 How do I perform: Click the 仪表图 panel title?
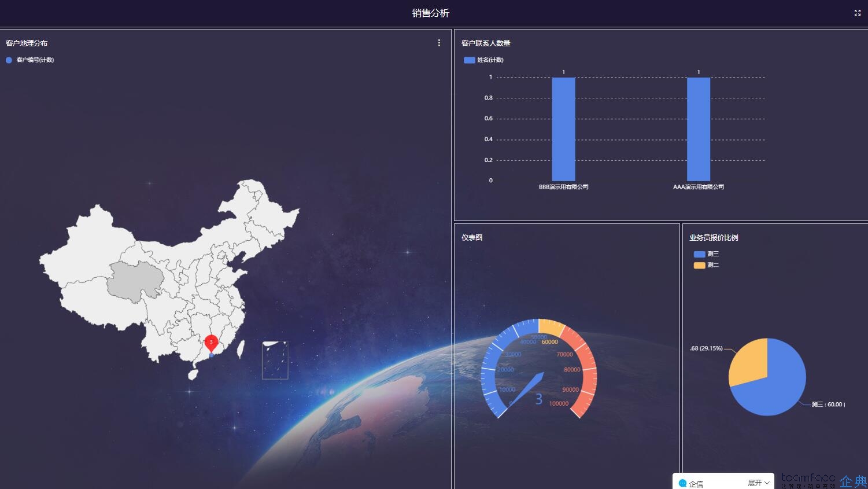point(472,238)
